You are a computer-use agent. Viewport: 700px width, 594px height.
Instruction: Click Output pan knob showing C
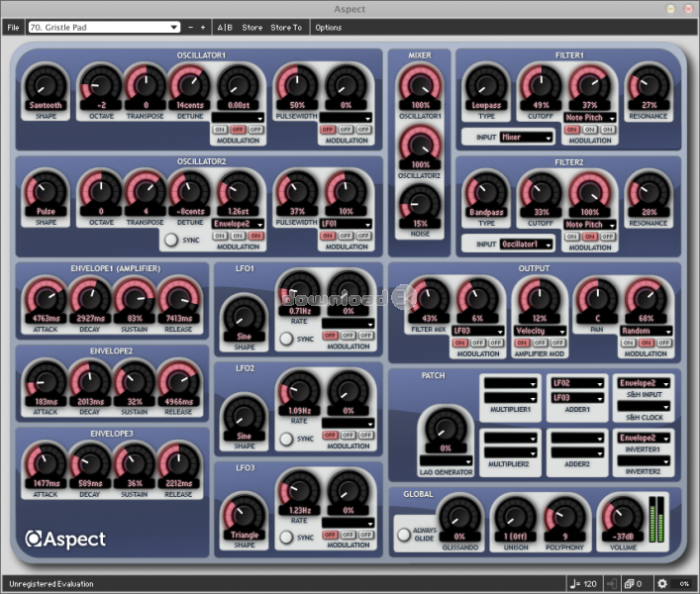click(597, 299)
